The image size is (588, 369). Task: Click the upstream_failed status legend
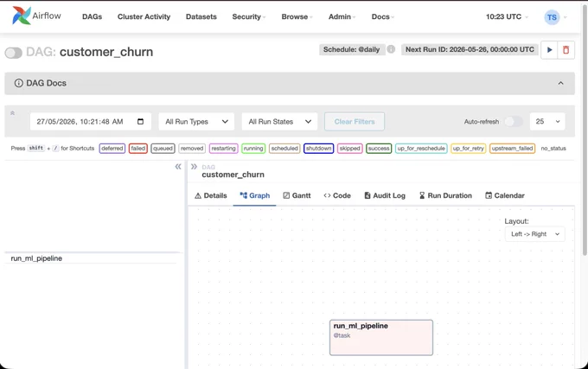pos(512,149)
